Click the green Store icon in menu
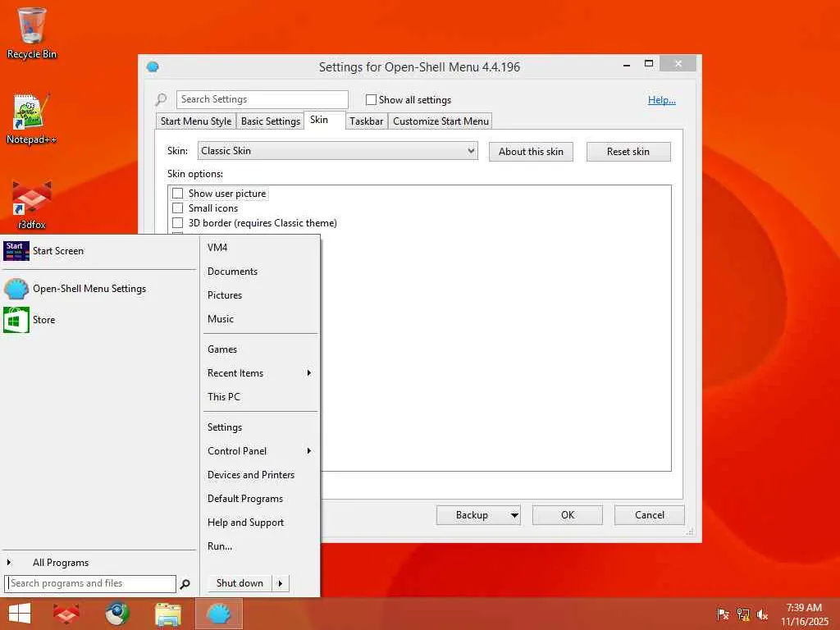The height and width of the screenshot is (630, 840). pyautogui.click(x=16, y=320)
